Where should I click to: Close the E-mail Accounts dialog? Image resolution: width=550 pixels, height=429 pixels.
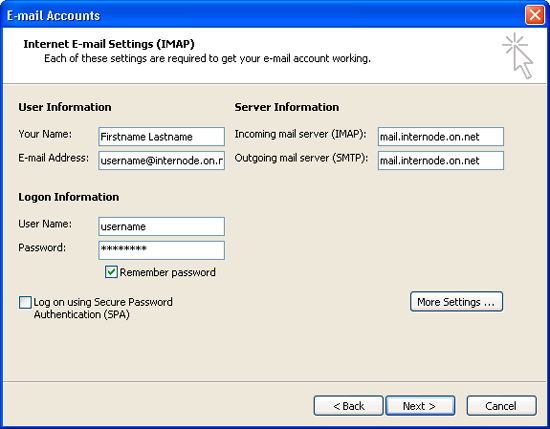(x=535, y=15)
